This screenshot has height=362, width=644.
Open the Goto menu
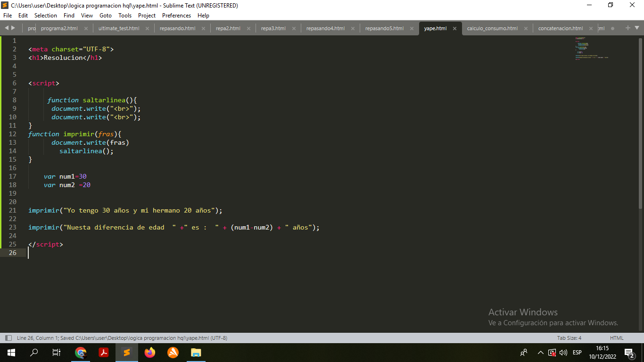[x=106, y=16]
